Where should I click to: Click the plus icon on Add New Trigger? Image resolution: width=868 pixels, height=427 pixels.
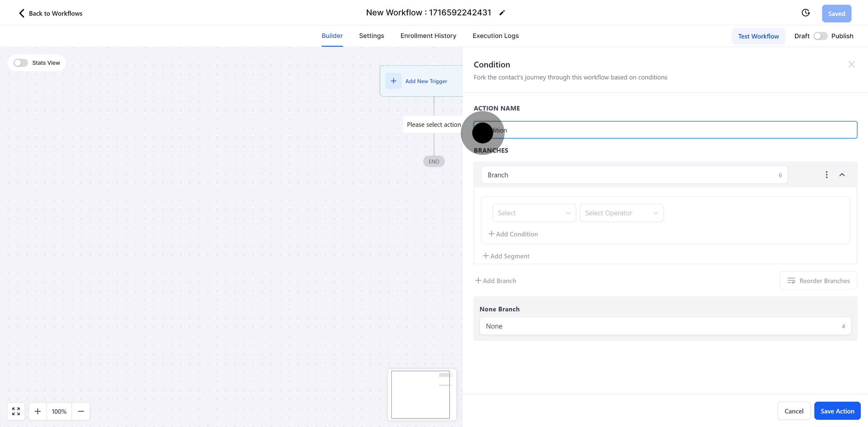coord(393,81)
